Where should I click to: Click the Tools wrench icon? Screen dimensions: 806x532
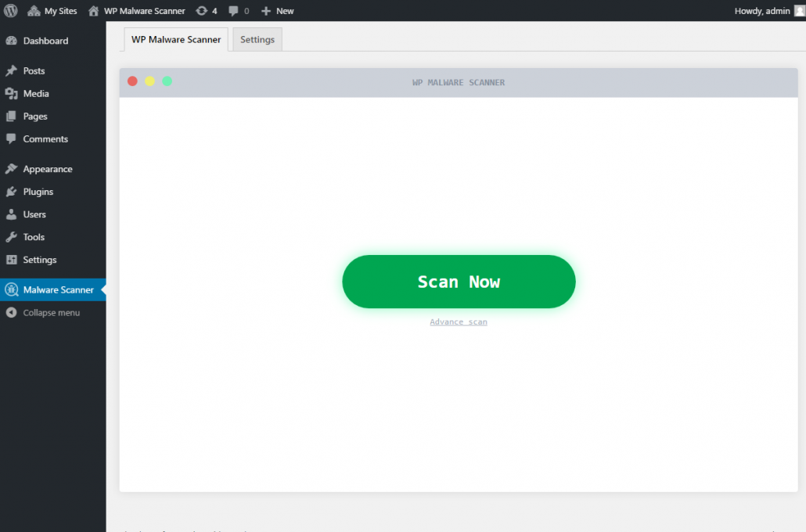tap(11, 237)
